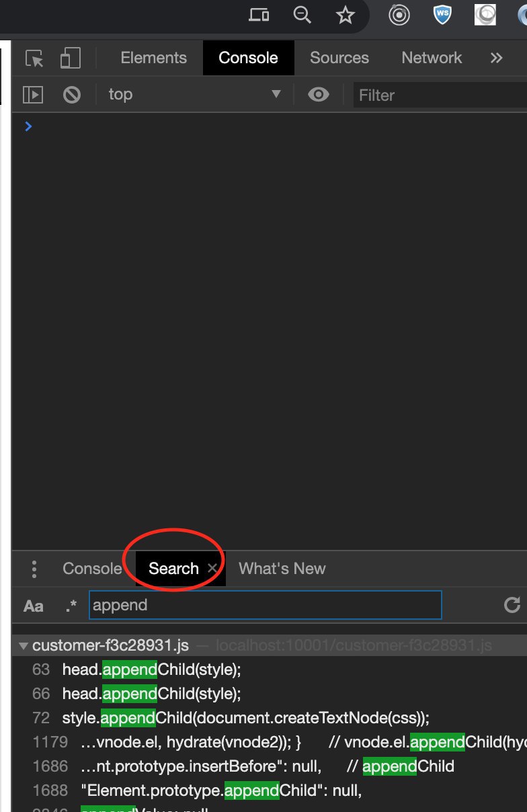Zoom out with magnifier icon
The image size is (527, 812).
click(x=302, y=15)
